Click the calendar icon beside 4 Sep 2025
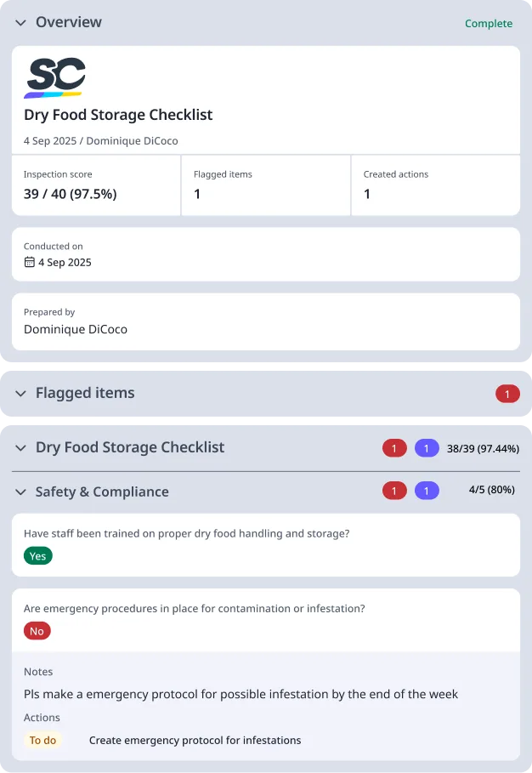The image size is (532, 773). [29, 263]
